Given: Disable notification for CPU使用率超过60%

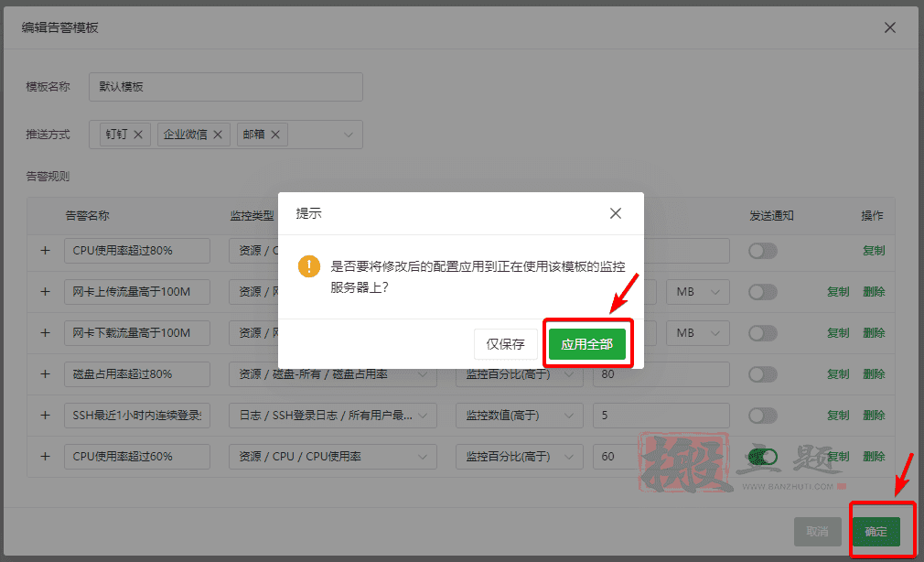Looking at the screenshot, I should coord(763,457).
